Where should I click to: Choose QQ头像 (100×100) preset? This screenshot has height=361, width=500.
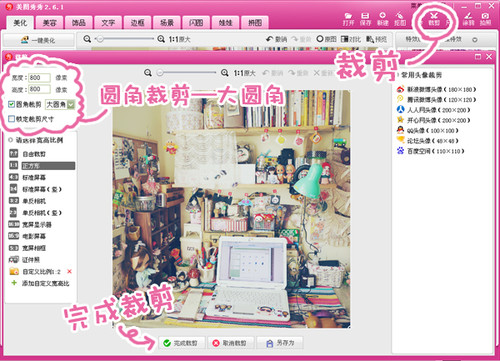(428, 130)
